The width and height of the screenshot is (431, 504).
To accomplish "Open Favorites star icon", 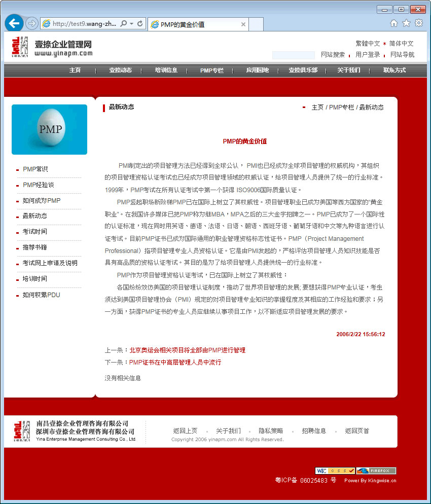I will click(x=406, y=23).
